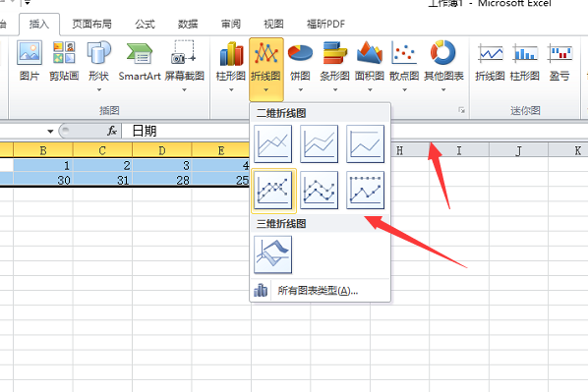
Task: Expand the Pie chart dropdown arrow
Action: click(x=300, y=90)
